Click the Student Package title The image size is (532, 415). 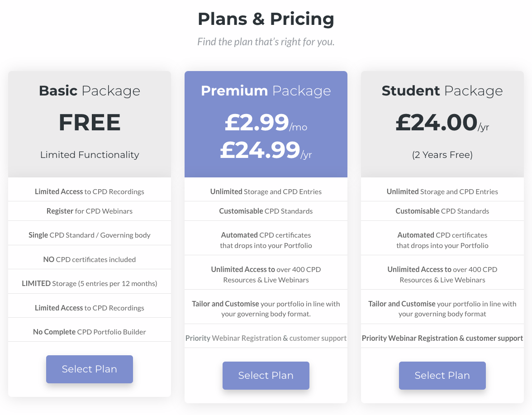click(442, 91)
